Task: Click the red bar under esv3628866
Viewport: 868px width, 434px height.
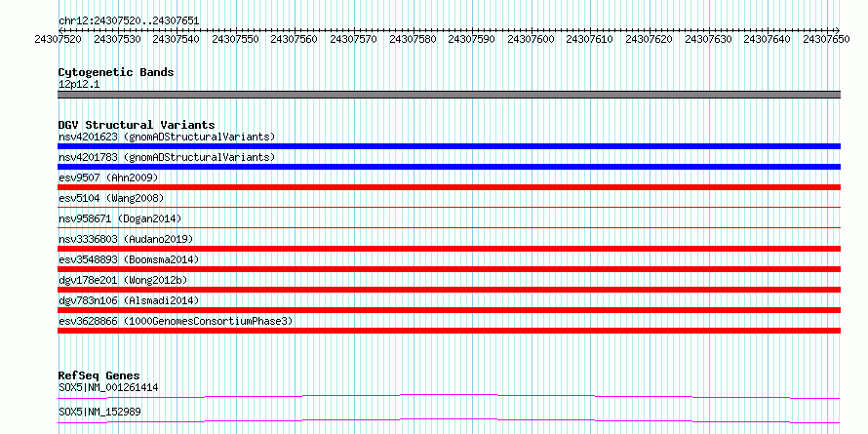Action: point(449,331)
